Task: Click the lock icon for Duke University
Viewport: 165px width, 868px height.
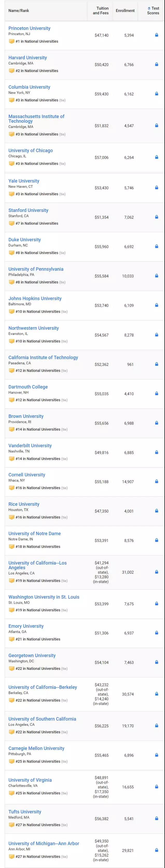Action: (x=157, y=247)
